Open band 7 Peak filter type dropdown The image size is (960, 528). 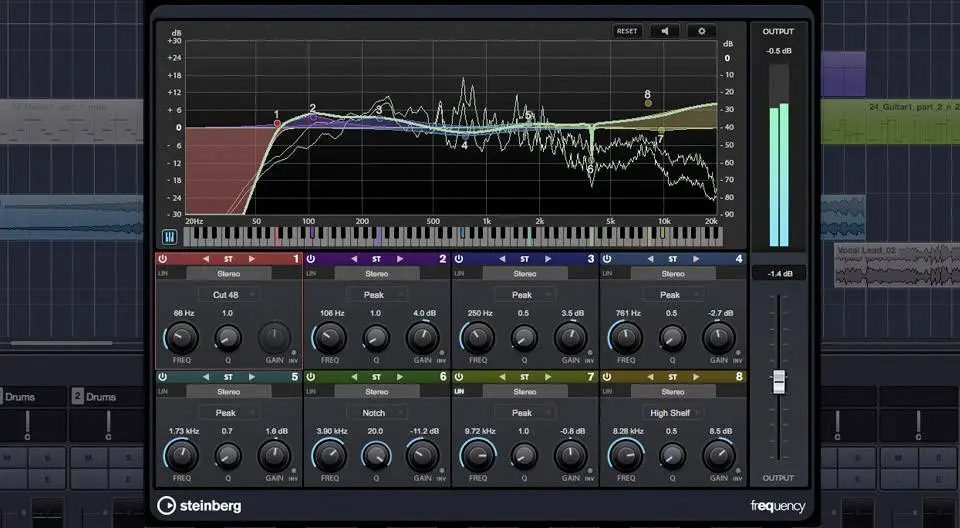click(x=525, y=413)
